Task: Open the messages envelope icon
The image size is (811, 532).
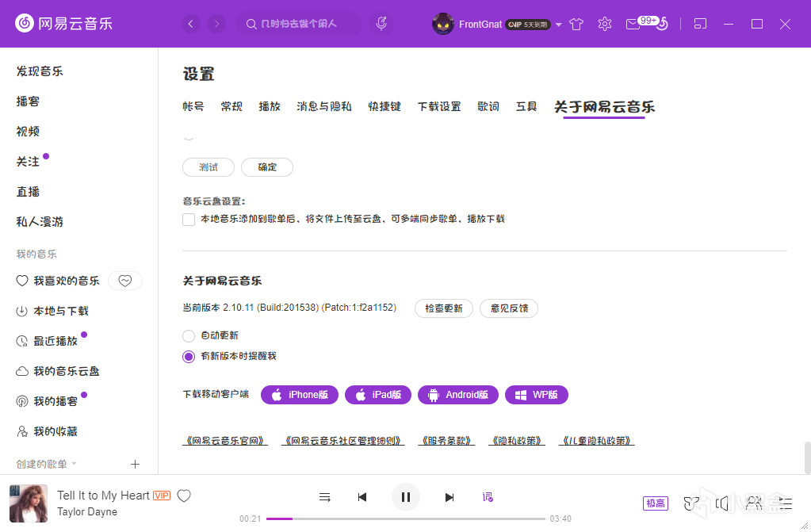Action: pyautogui.click(x=633, y=25)
